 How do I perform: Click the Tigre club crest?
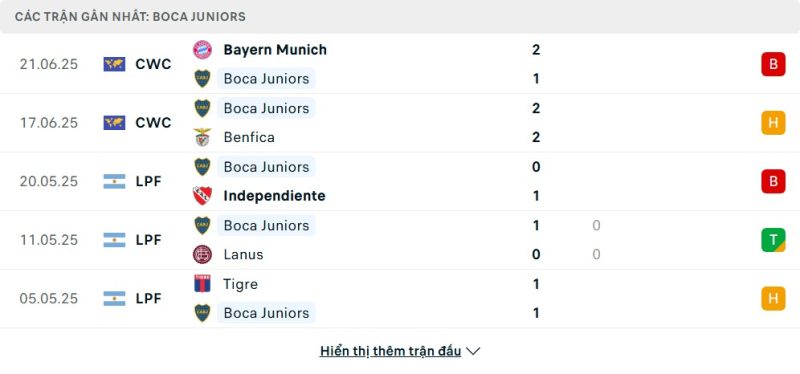pos(202,283)
